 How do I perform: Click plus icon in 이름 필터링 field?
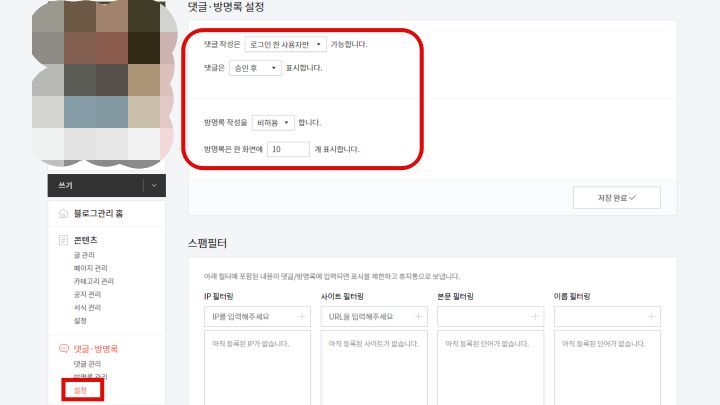tap(652, 317)
